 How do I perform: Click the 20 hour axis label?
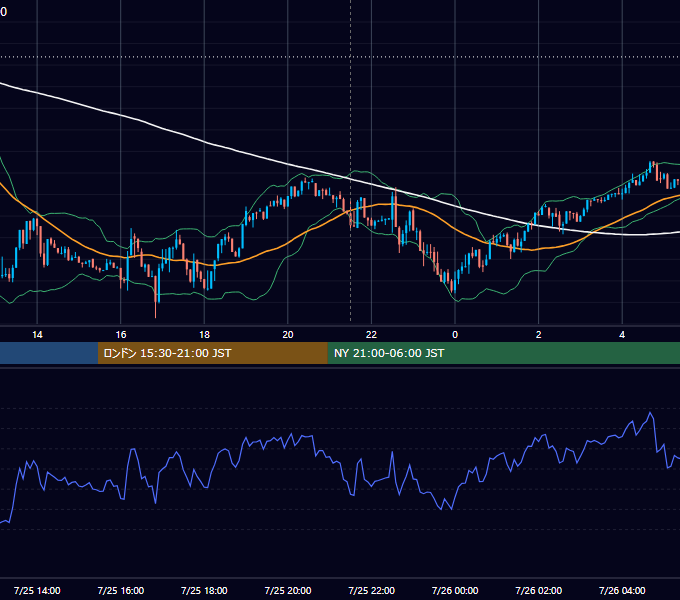coord(288,335)
